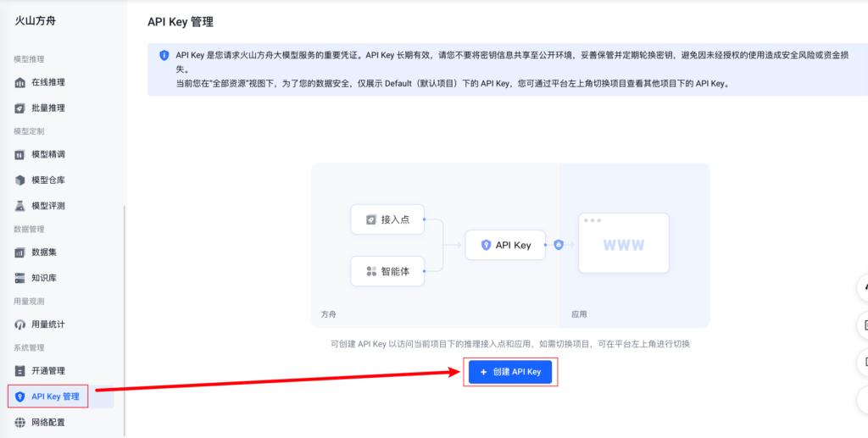Click the sidebar vertical scrollbar
Image resolution: width=868 pixels, height=438 pixels.
[125, 313]
